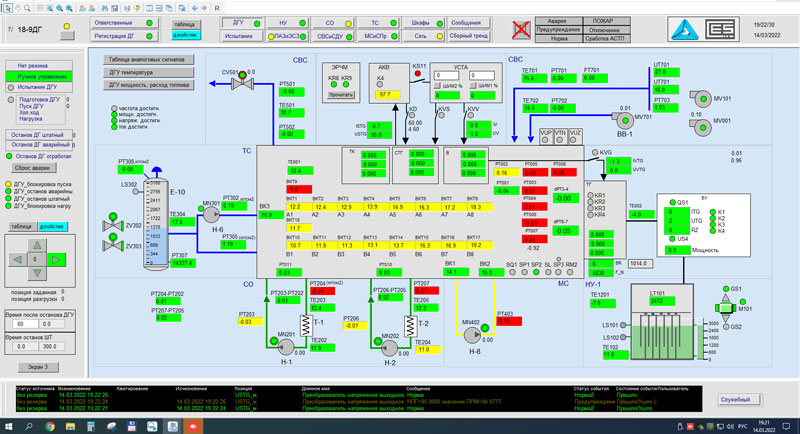Open the ДГУ screen tab
800x434 pixels.
(x=242, y=23)
